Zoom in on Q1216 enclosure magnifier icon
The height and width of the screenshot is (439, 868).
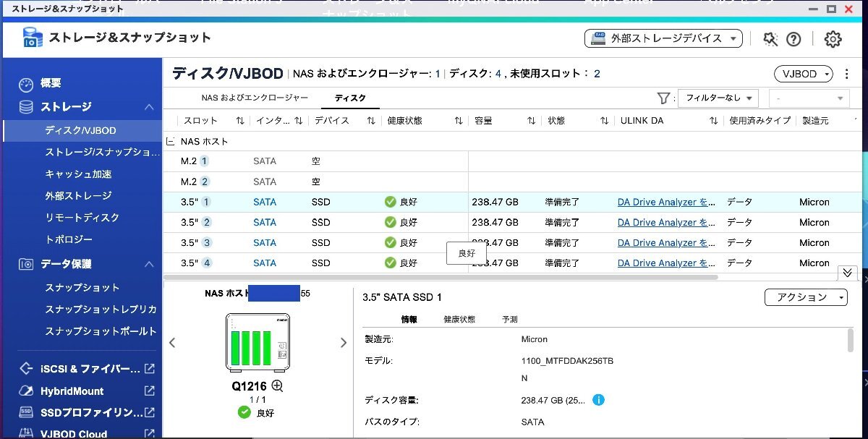tap(277, 386)
